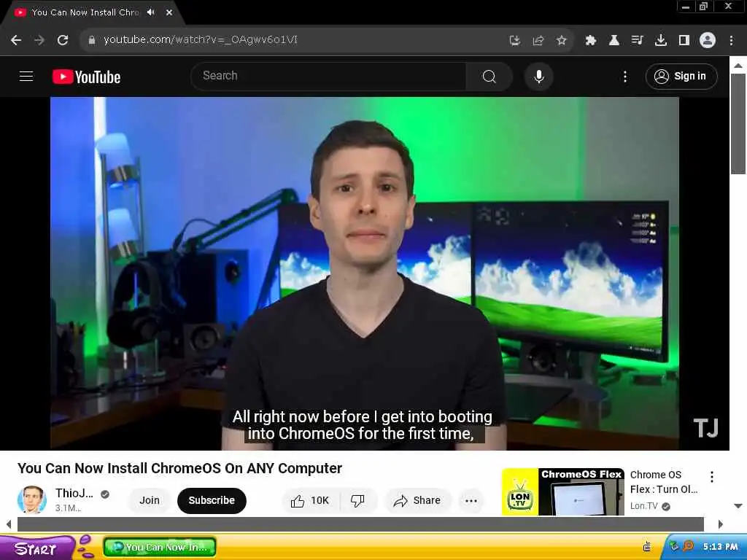The image size is (747, 560).
Task: Open the ChromeOS Flex suggested video thumbnail
Action: click(x=563, y=492)
